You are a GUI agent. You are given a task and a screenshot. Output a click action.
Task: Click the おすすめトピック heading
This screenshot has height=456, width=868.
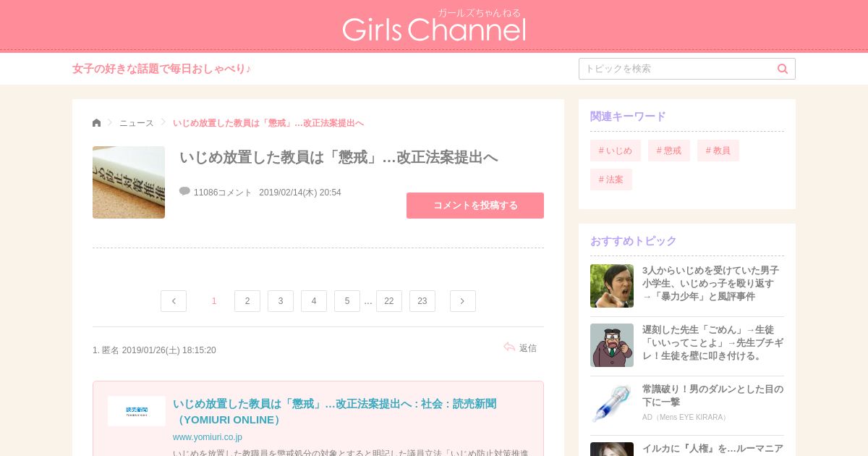click(634, 241)
